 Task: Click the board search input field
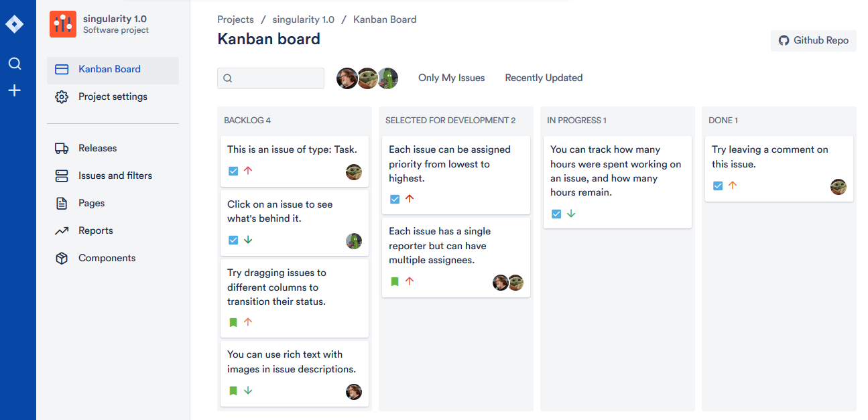271,78
